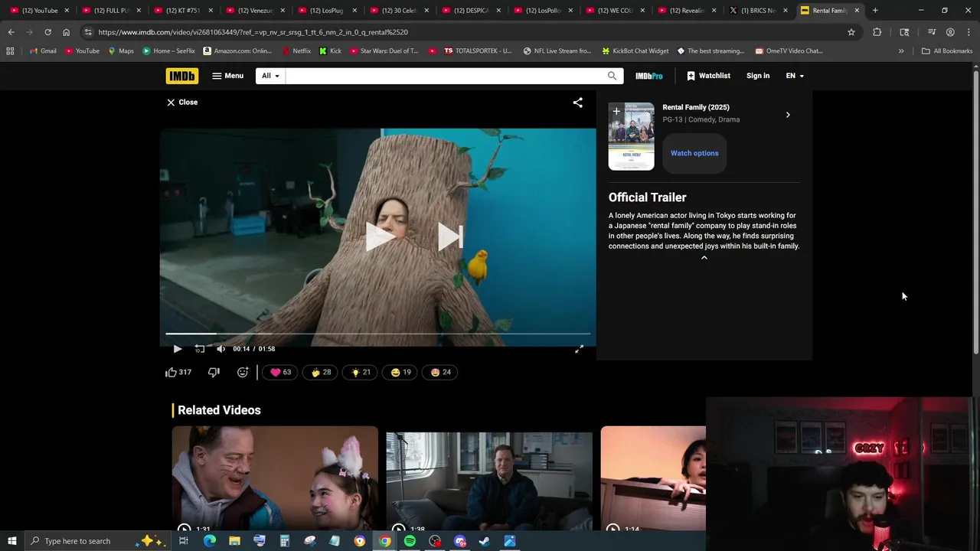Image resolution: width=980 pixels, height=551 pixels.
Task: Like the video with thumbs up
Action: coord(178,372)
